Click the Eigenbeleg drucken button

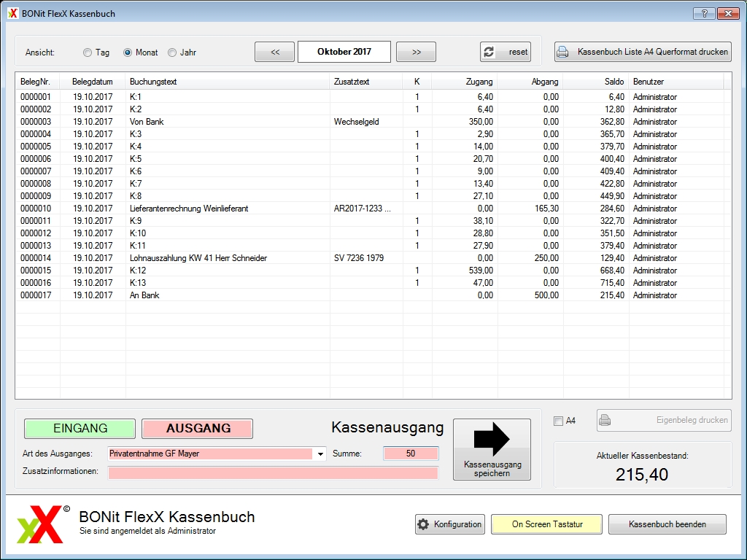coord(664,421)
